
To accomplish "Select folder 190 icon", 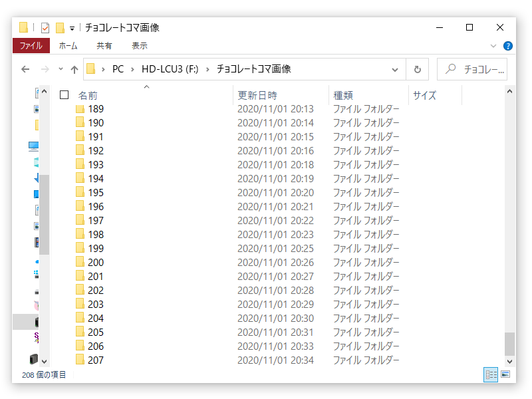I will (80, 122).
